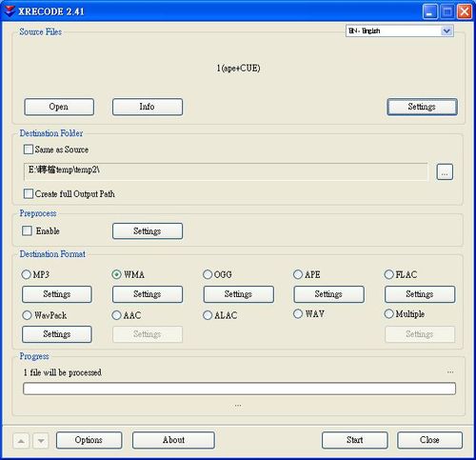Screen dimensions: 476x460
Task: Toggle Create full Output Path checkbox
Action: [29, 193]
